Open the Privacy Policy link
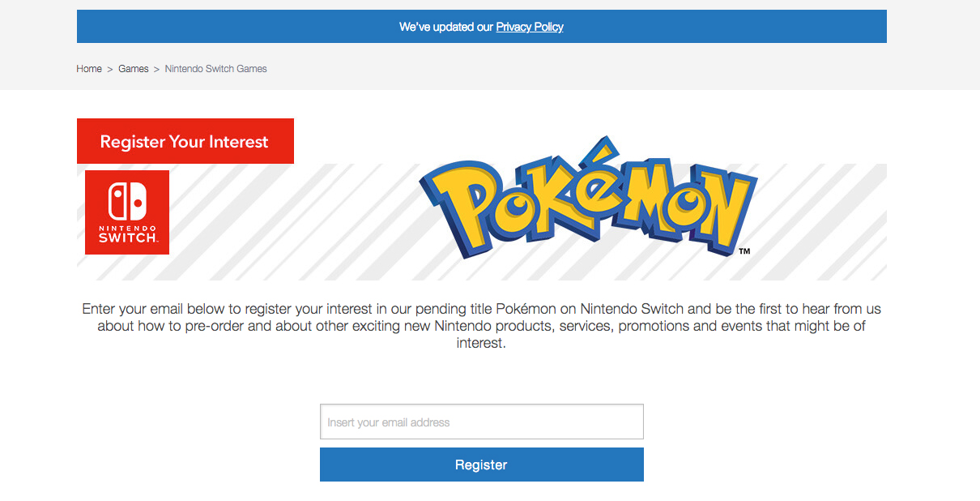Screen dimensions: 980x501 pos(530,27)
